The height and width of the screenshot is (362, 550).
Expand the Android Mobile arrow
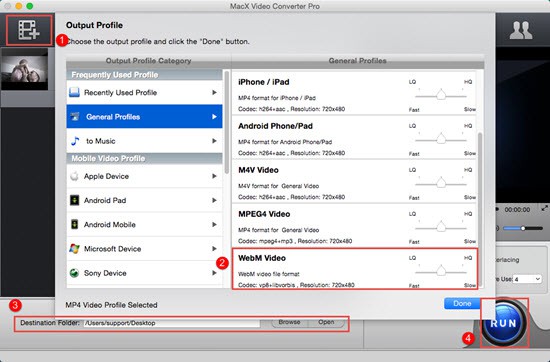click(x=214, y=224)
